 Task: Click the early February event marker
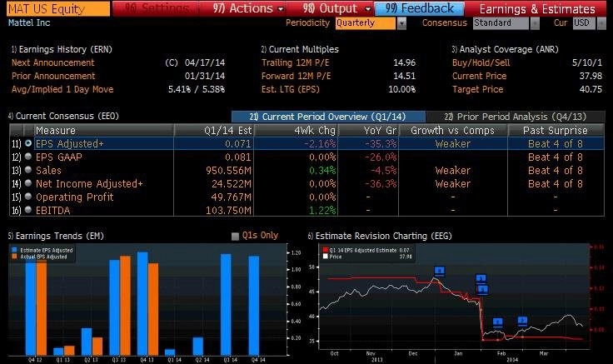coord(497,322)
